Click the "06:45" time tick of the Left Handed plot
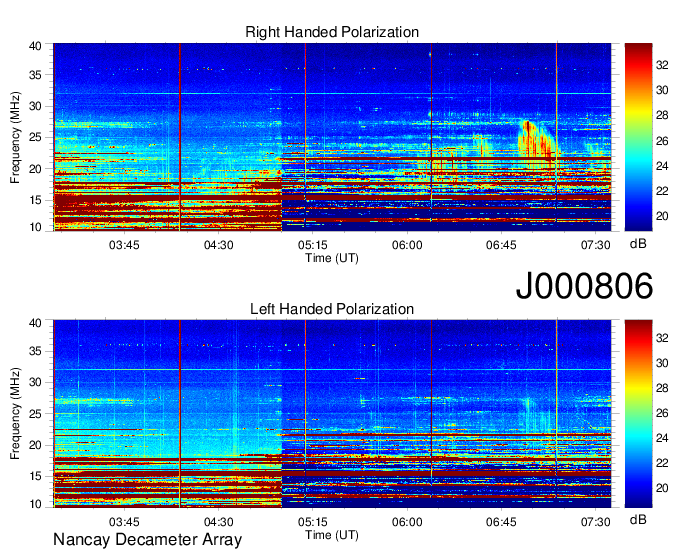Viewport: 680px width, 552px height. tap(501, 522)
